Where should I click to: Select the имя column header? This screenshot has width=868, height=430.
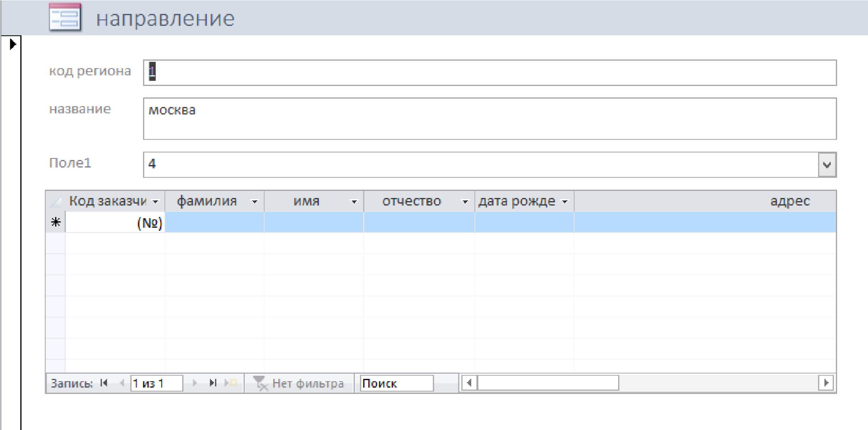(x=314, y=202)
